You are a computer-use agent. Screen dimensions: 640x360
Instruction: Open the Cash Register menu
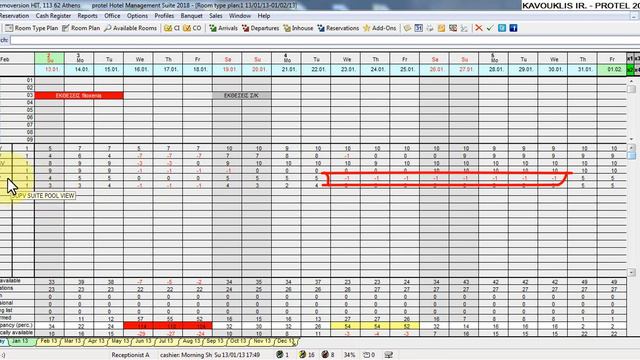click(53, 16)
